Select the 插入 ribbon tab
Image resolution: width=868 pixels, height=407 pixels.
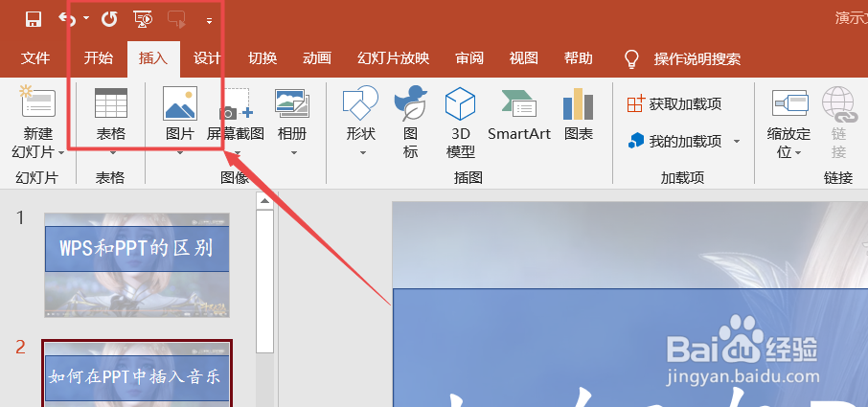152,58
